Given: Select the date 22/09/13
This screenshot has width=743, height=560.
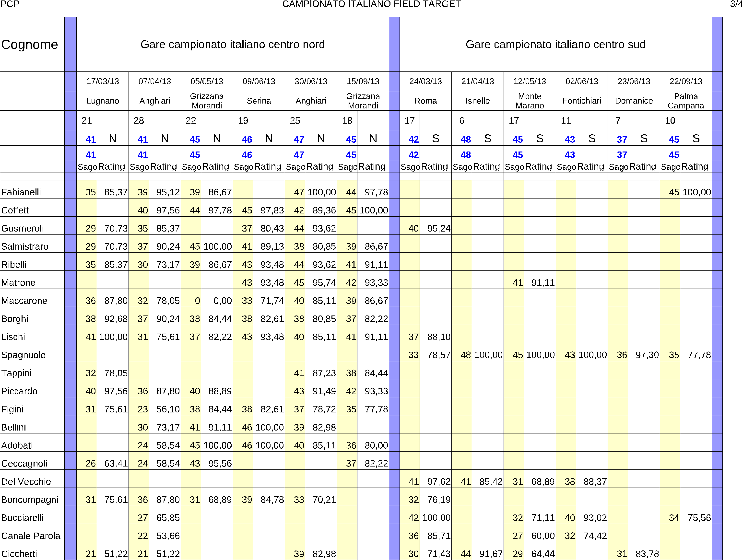Looking at the screenshot, I should click(685, 81).
